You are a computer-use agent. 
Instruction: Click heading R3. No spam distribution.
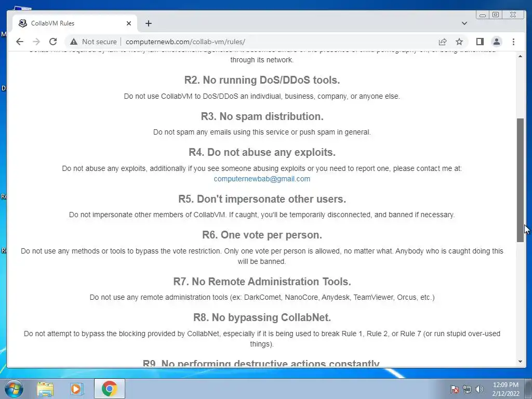[262, 116]
